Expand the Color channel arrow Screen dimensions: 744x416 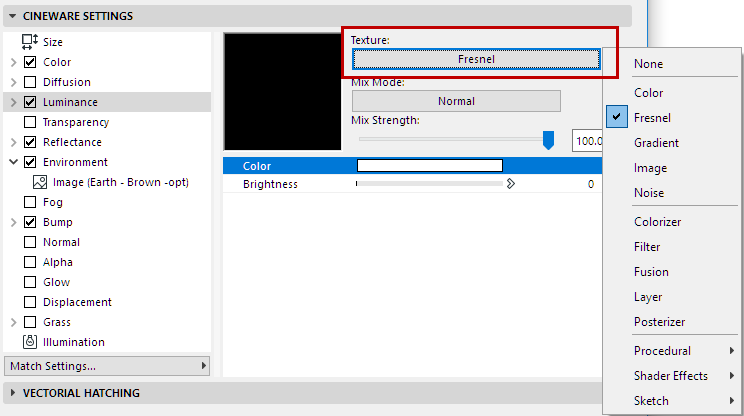pyautogui.click(x=13, y=62)
